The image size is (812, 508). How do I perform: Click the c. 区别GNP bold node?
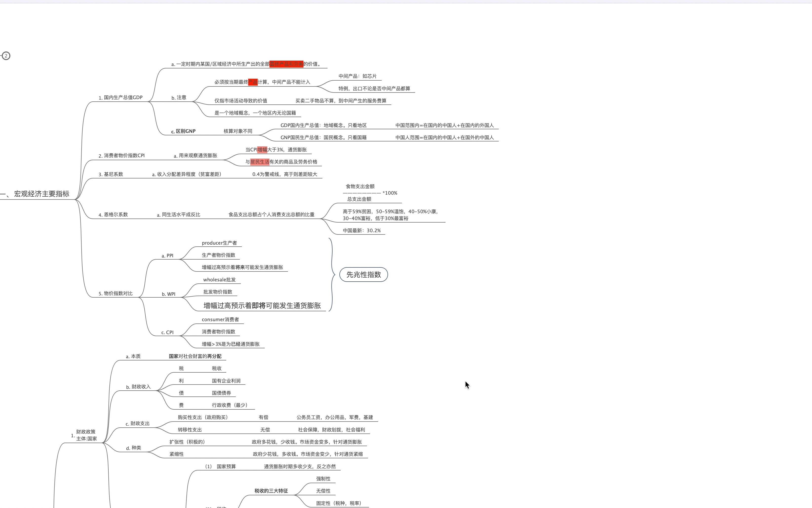(x=183, y=131)
